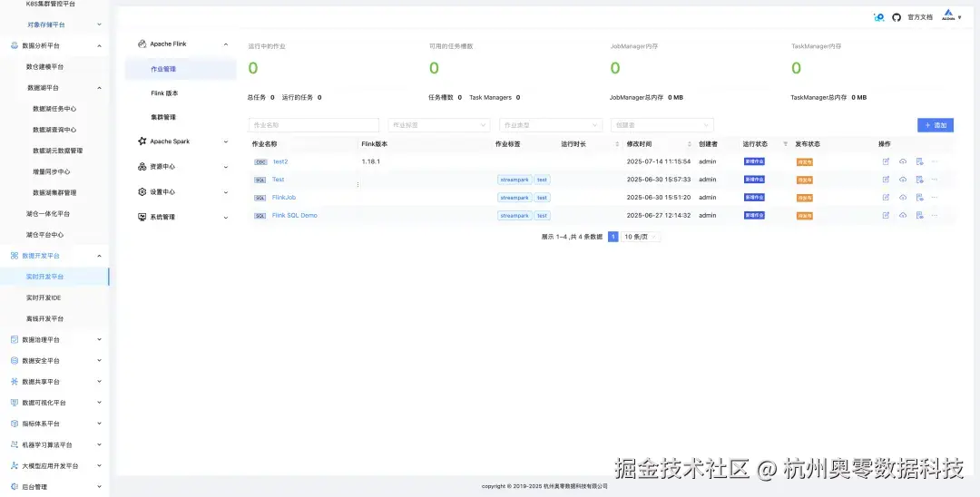
Task: Click the test tag in FlinkJob row
Action: [542, 198]
